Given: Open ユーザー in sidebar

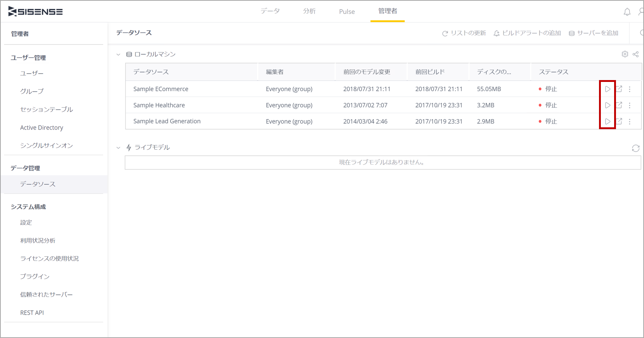Looking at the screenshot, I should pos(32,73).
